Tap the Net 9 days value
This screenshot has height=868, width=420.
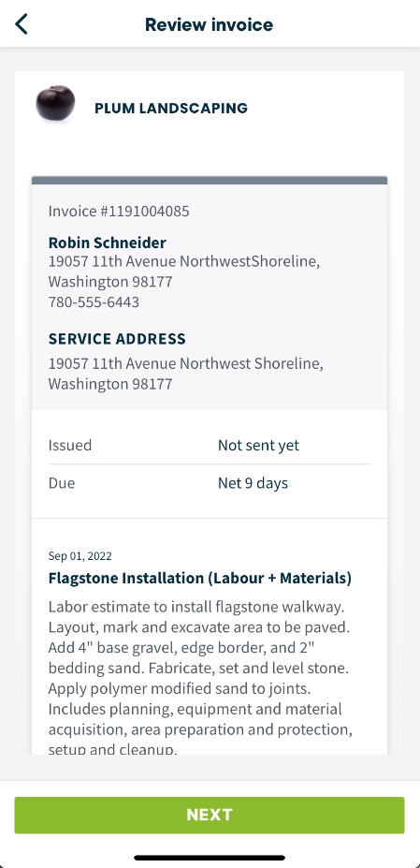[x=253, y=483]
